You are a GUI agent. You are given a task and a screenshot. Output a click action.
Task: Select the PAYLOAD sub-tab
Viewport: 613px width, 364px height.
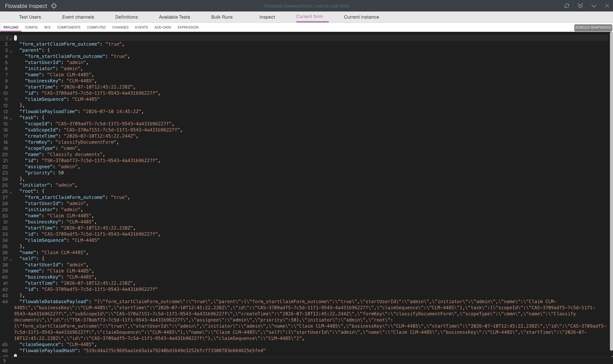coord(11,27)
